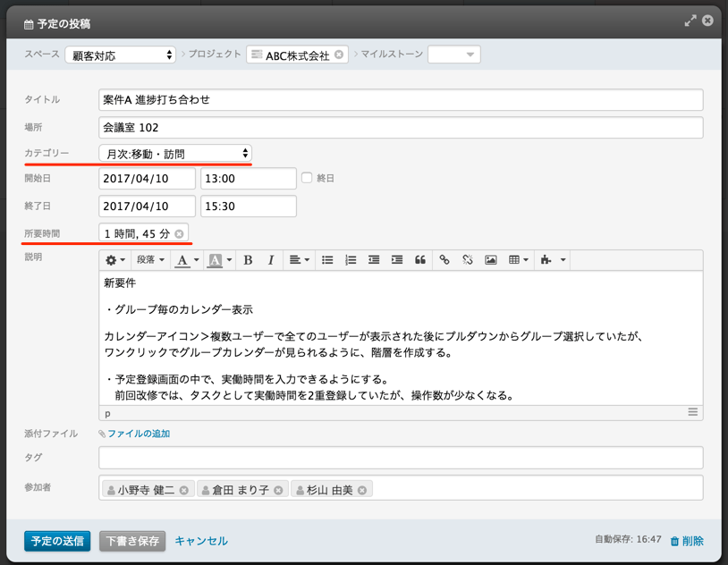The image size is (728, 565).
Task: Click the 終了日 date field
Action: point(147,207)
